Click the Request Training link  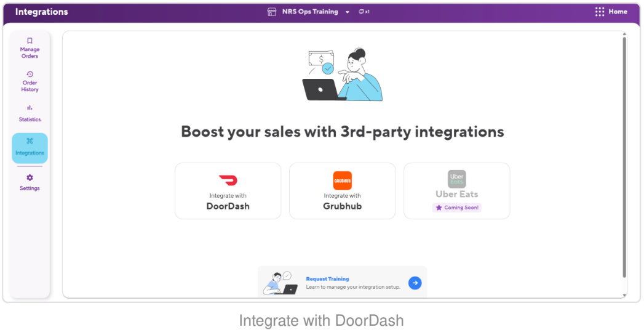(327, 279)
